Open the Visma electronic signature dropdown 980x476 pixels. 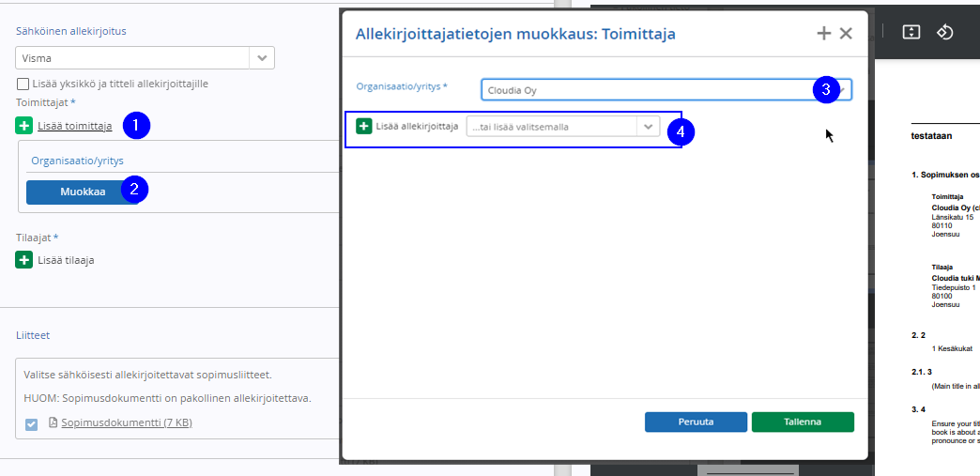click(x=262, y=58)
